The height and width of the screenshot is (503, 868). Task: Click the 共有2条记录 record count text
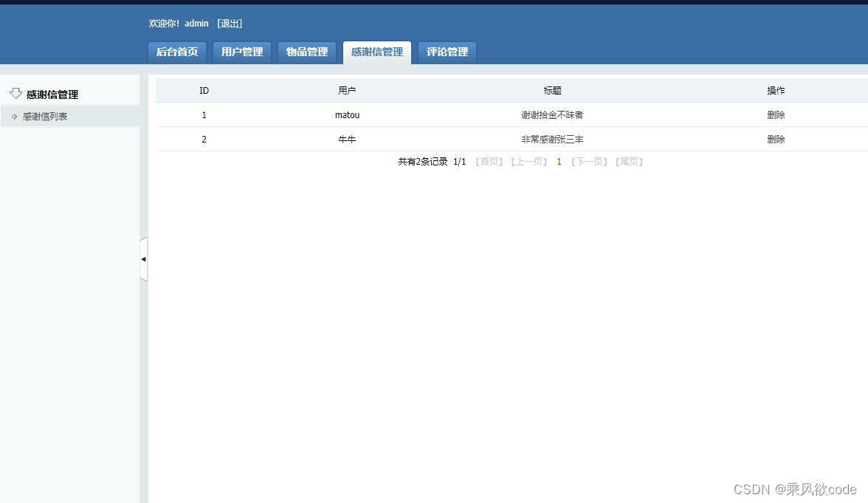tap(422, 161)
